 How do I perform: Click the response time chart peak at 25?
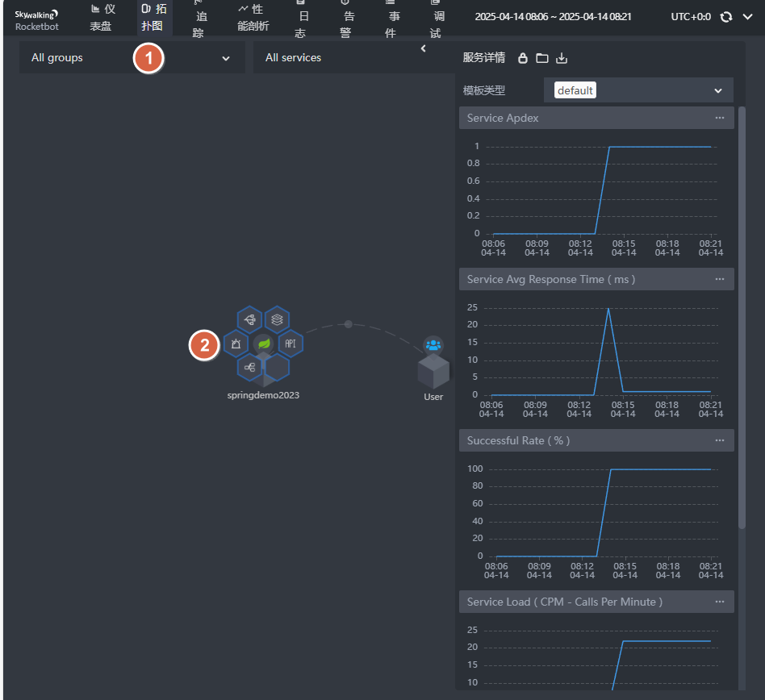[x=608, y=309]
